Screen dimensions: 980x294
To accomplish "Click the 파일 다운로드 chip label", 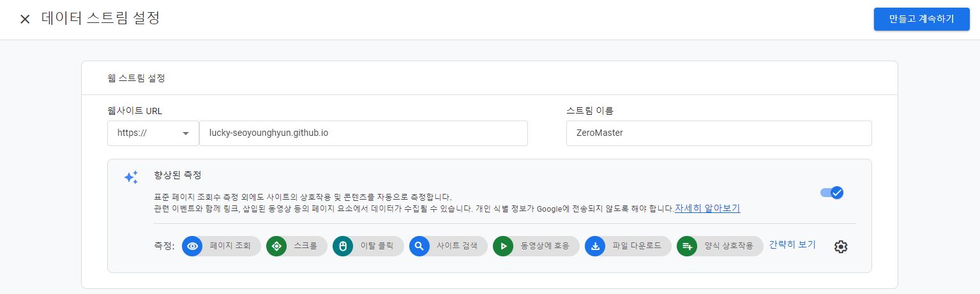I will click(x=637, y=246).
